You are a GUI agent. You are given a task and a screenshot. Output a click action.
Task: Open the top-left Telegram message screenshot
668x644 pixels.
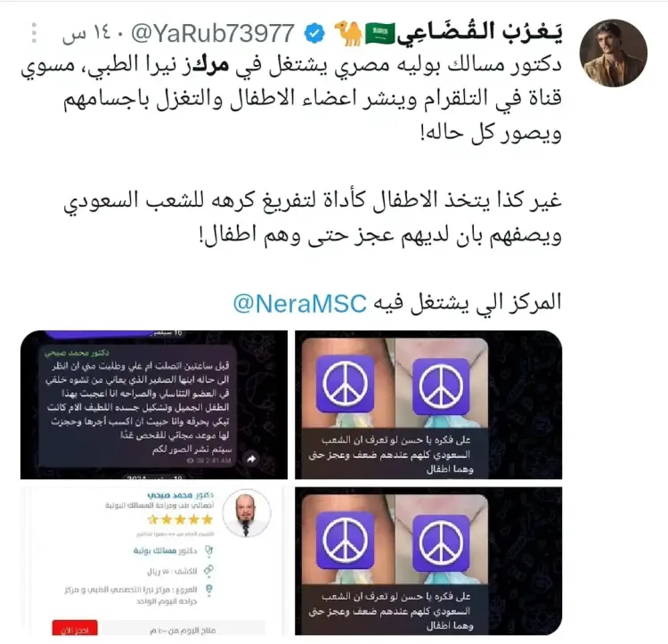pyautogui.click(x=154, y=404)
